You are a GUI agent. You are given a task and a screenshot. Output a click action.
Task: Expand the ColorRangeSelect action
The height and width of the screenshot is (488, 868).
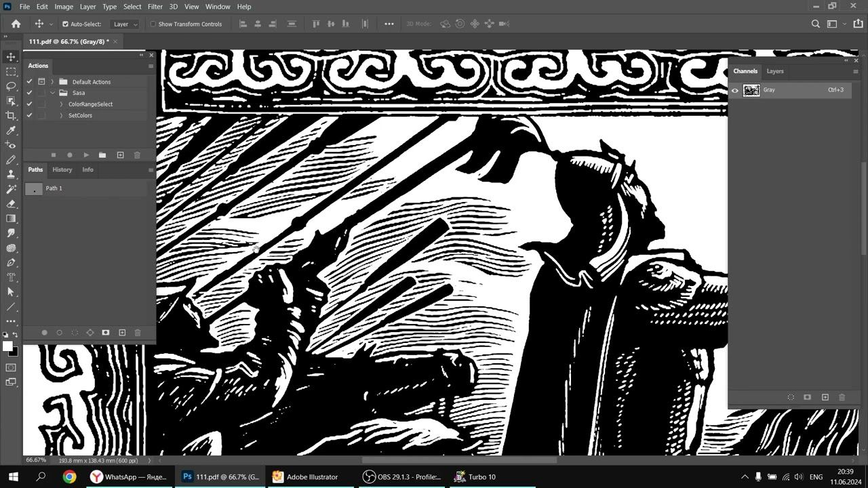(61, 104)
